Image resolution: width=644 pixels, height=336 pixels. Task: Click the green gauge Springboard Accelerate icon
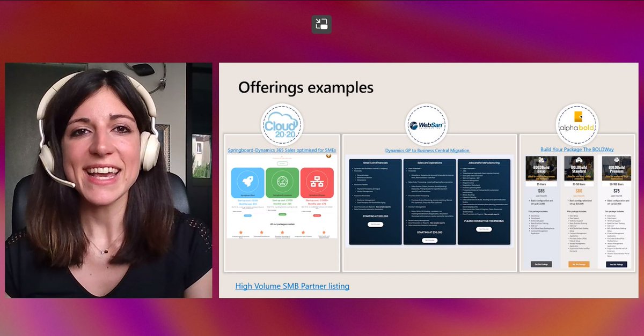[x=282, y=183]
